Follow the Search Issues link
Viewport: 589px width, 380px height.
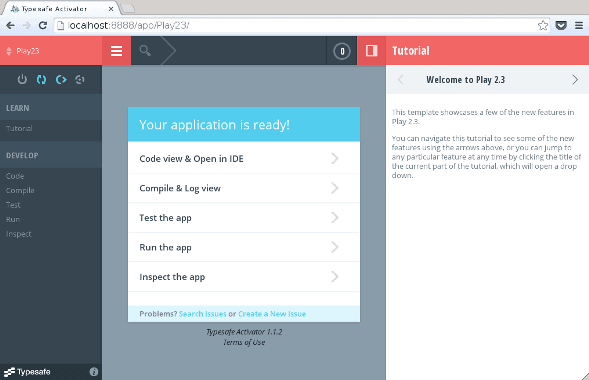click(202, 314)
